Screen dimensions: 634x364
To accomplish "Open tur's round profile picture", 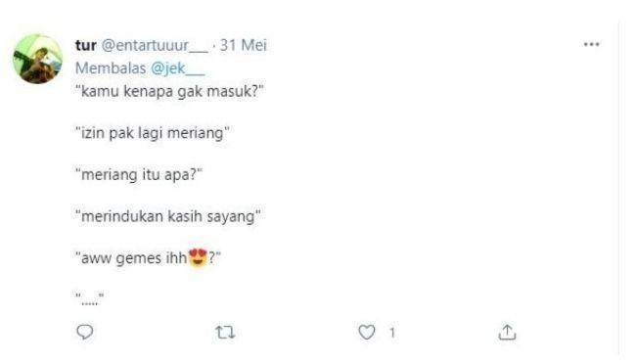I will pyautogui.click(x=37, y=59).
